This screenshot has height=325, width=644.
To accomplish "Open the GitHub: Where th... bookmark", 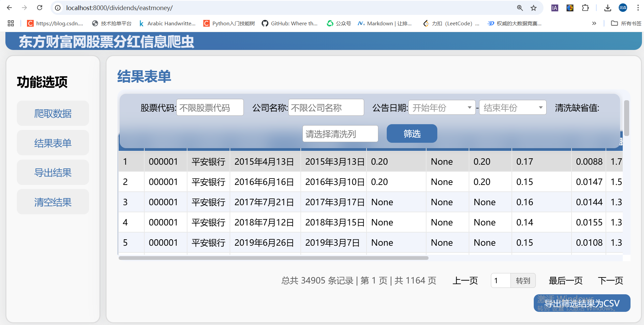I will click(290, 23).
